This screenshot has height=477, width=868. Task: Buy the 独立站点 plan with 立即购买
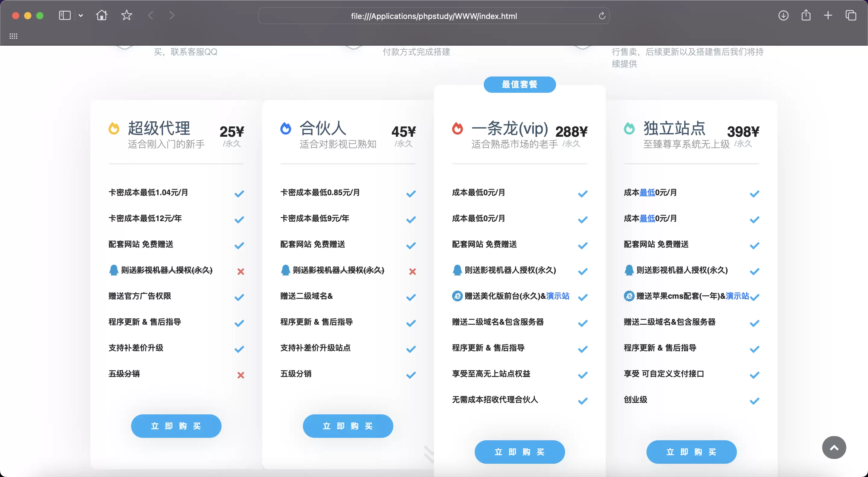click(x=691, y=452)
